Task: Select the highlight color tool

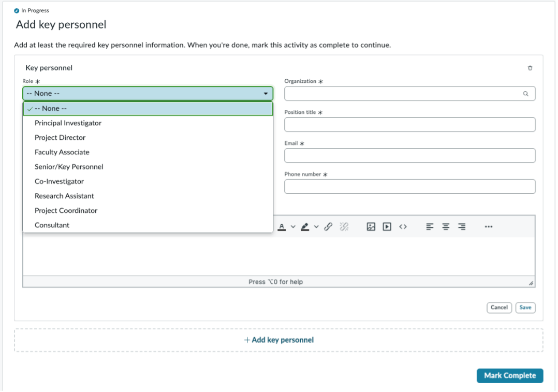Action: 304,227
